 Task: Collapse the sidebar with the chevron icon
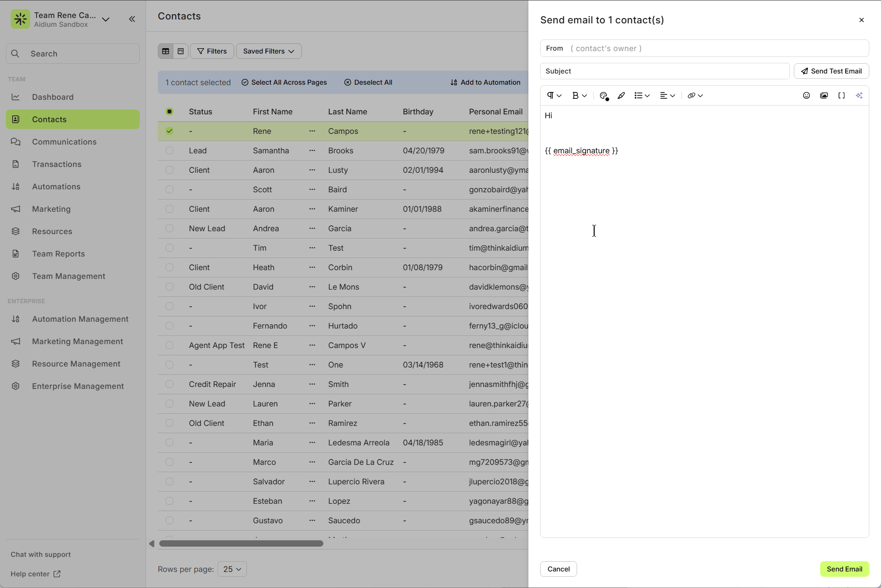click(131, 19)
